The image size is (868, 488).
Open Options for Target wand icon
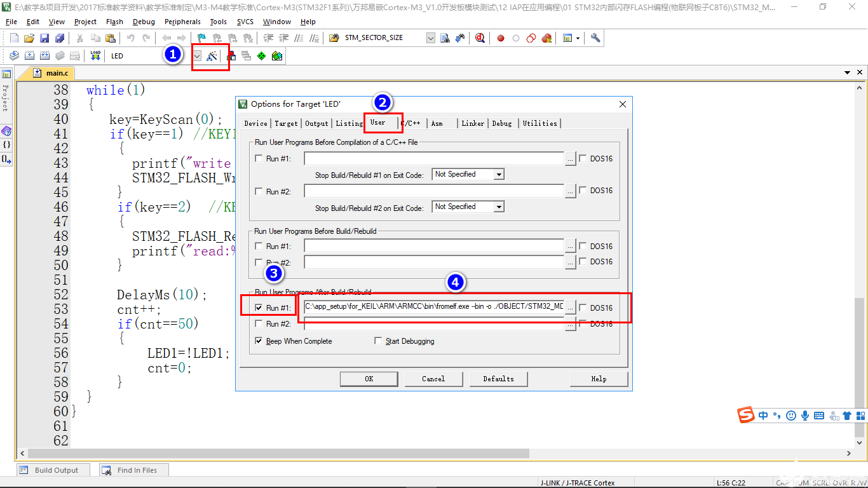click(212, 56)
